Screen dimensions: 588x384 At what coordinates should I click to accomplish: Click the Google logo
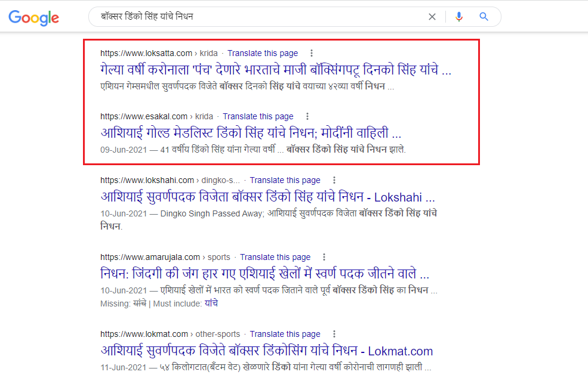point(33,17)
